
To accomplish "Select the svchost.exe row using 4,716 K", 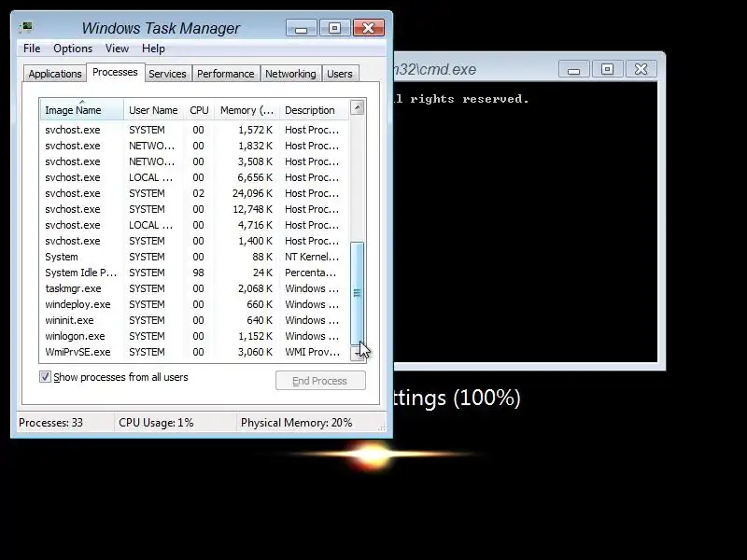I will pyautogui.click(x=194, y=225).
